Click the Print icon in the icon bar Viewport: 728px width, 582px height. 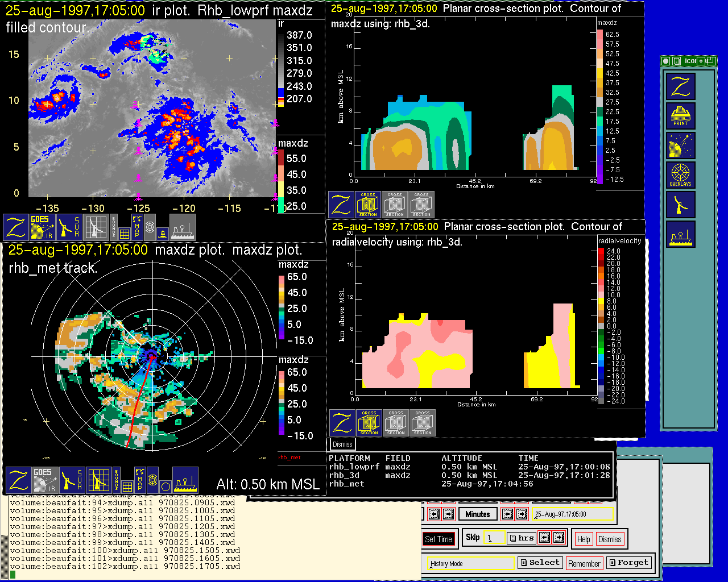(680, 115)
